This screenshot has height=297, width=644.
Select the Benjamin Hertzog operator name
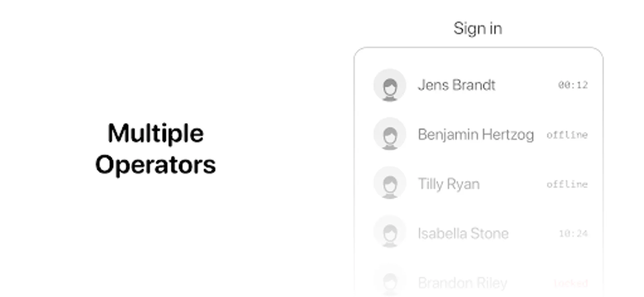point(475,135)
